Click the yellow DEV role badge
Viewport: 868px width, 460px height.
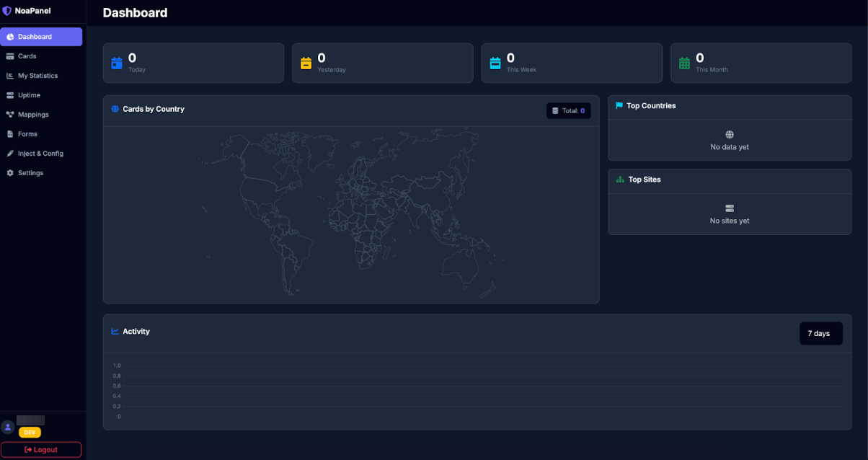(30, 433)
